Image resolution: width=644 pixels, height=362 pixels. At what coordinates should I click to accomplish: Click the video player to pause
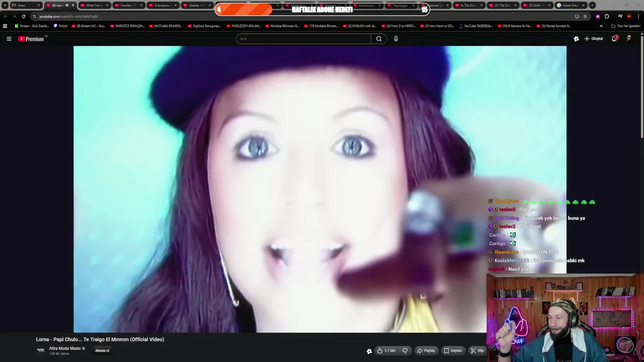(320, 189)
